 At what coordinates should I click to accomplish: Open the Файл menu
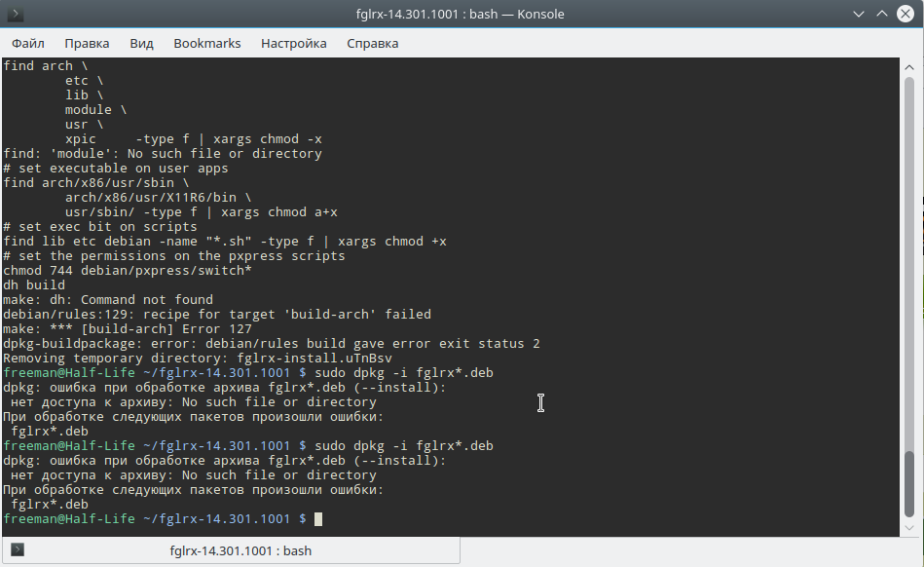[x=28, y=43]
